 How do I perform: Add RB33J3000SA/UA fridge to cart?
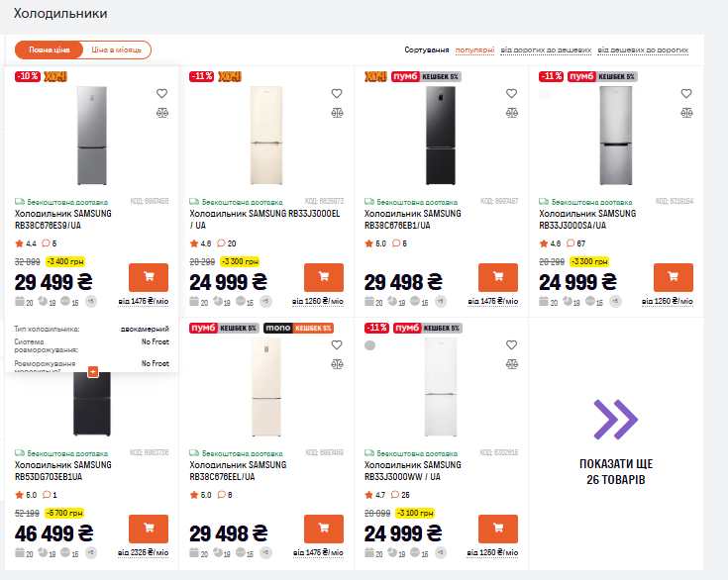(x=673, y=278)
